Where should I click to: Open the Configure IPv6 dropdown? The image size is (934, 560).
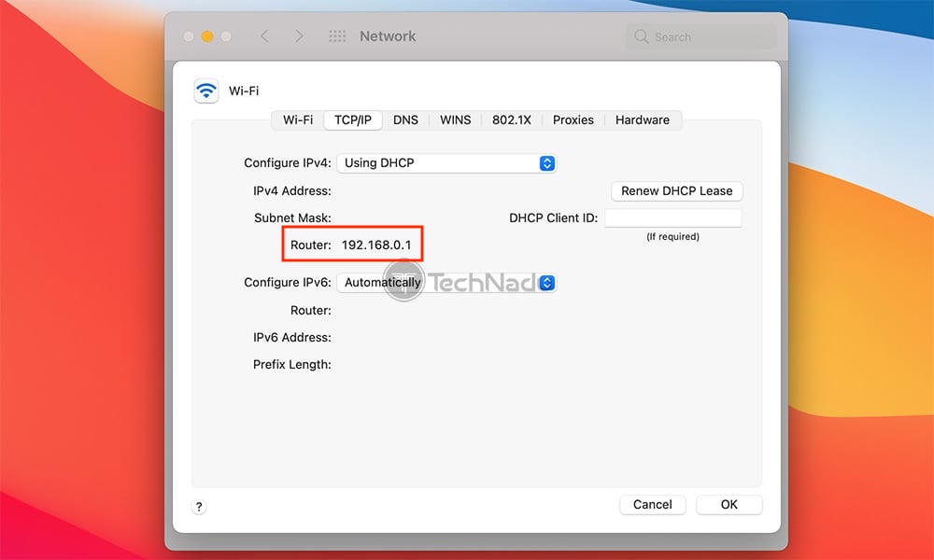point(446,283)
